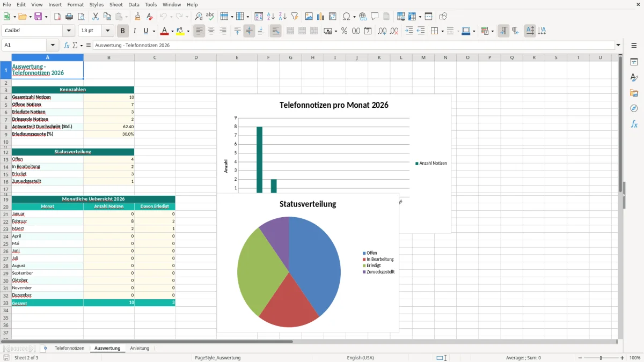Toggle Left-to-Right text direction
The height and width of the screenshot is (362, 644).
tap(503, 31)
